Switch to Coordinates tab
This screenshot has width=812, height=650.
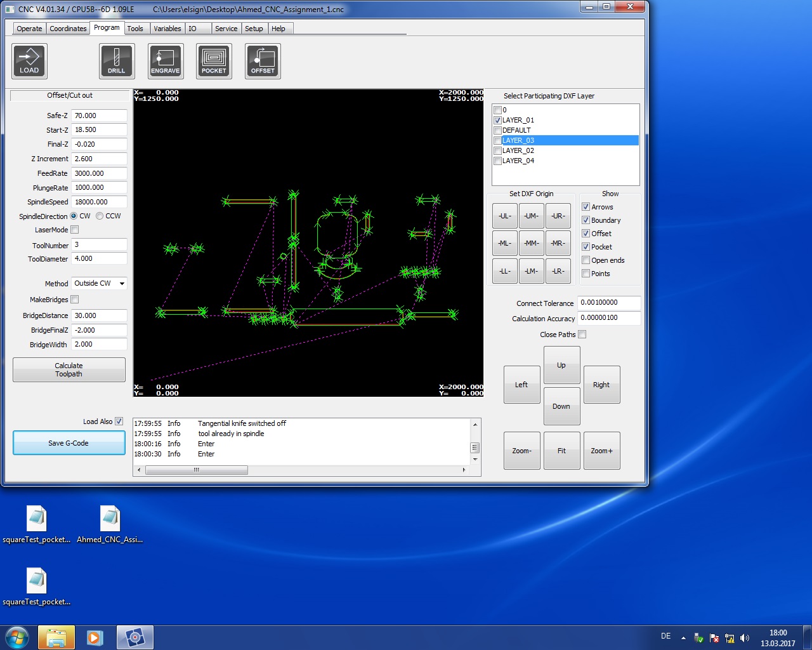(68, 29)
